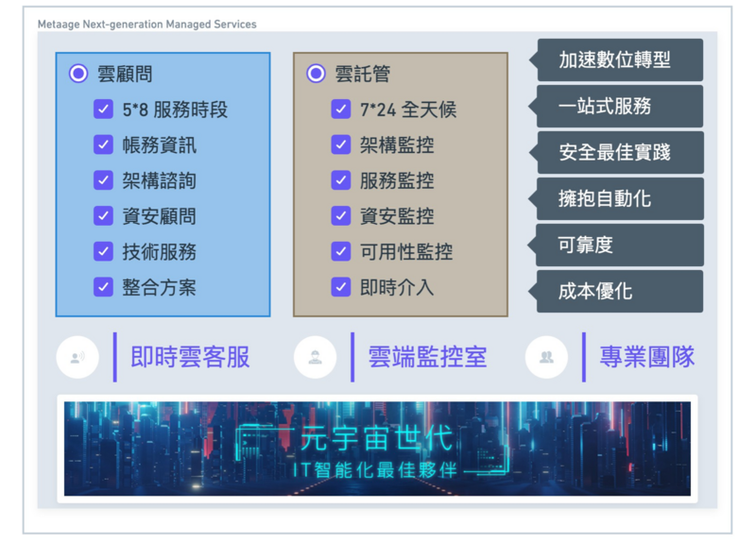
Task: Uncheck the 架構諮詢 checkbox
Action: [103, 180]
